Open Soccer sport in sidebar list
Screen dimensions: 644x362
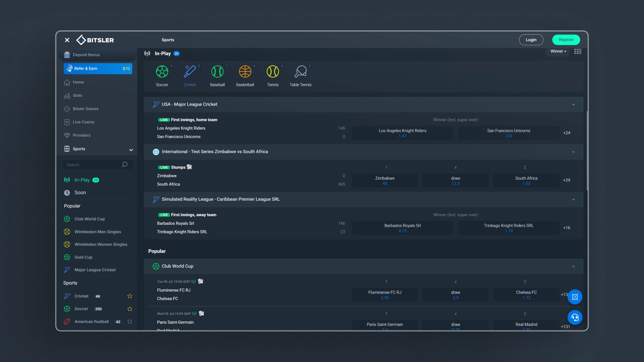tap(81, 309)
